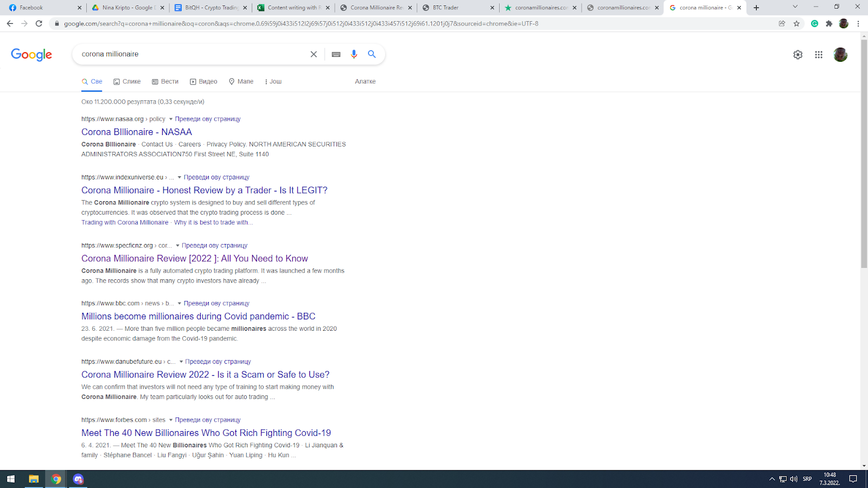Open a new browser tab
This screenshot has height=488, width=868.
coord(756,8)
